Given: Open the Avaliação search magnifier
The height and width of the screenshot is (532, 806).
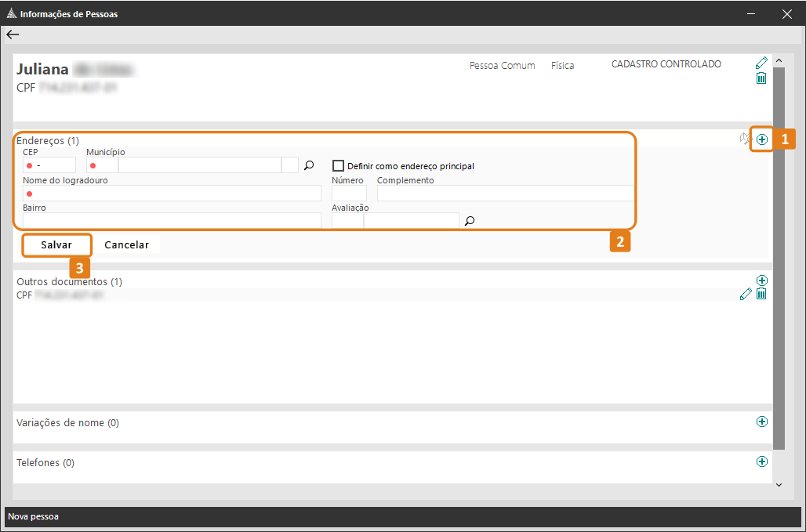Looking at the screenshot, I should click(x=470, y=221).
